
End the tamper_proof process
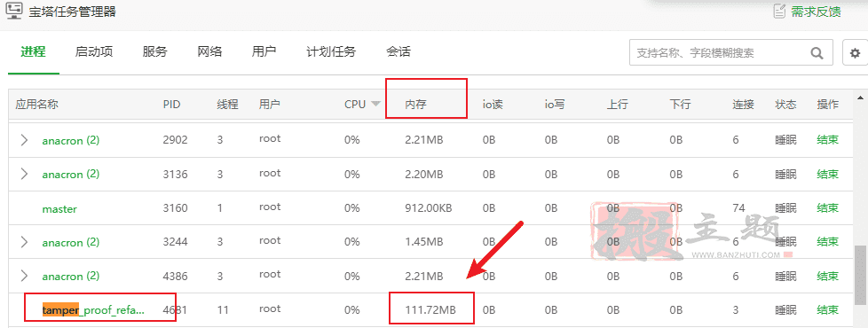(827, 309)
